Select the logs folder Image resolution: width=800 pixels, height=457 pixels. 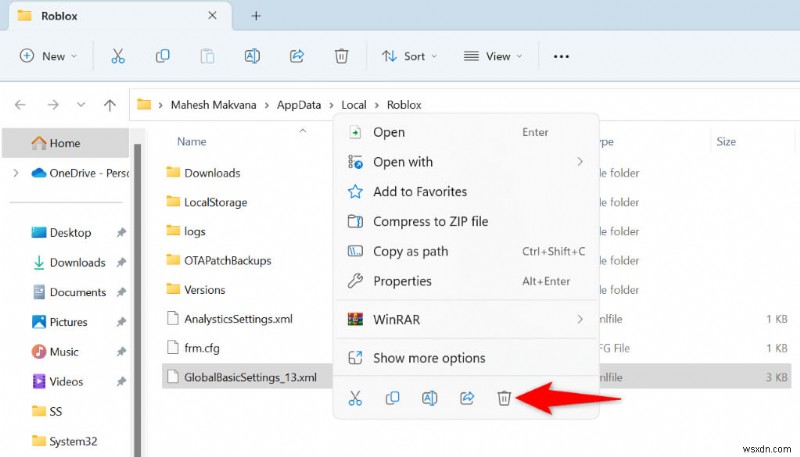click(186, 232)
